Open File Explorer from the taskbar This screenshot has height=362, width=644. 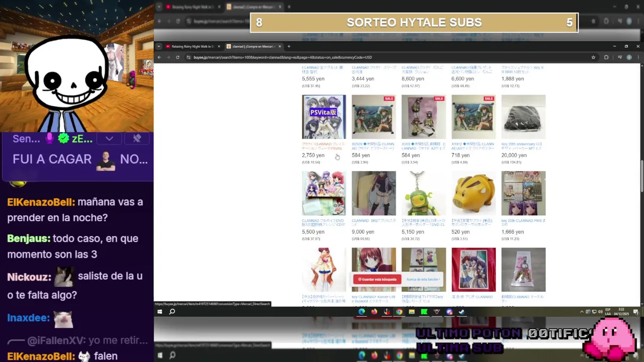coord(412,312)
